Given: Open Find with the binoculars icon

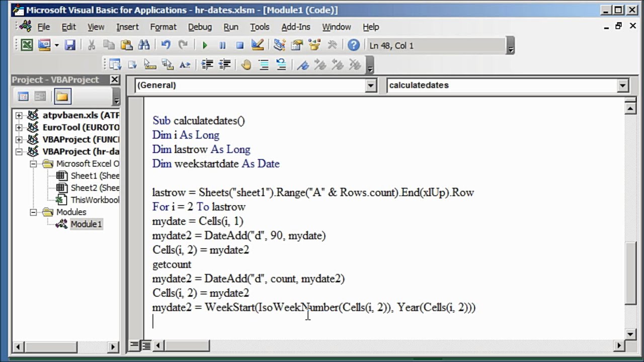Looking at the screenshot, I should [144, 45].
